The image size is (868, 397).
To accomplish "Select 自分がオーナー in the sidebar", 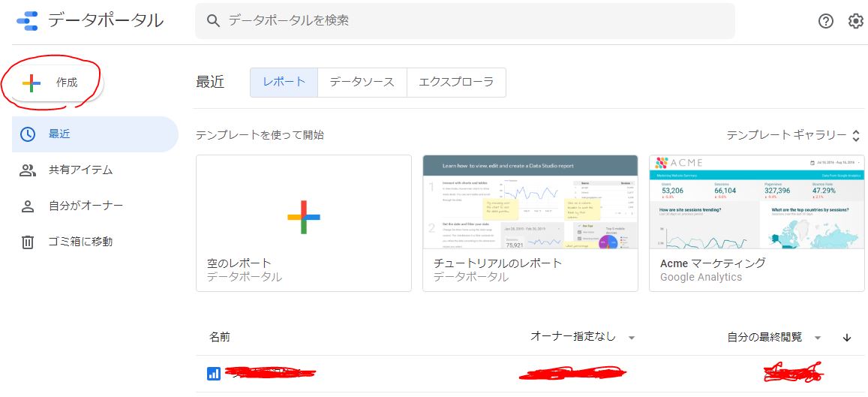I will (x=86, y=206).
